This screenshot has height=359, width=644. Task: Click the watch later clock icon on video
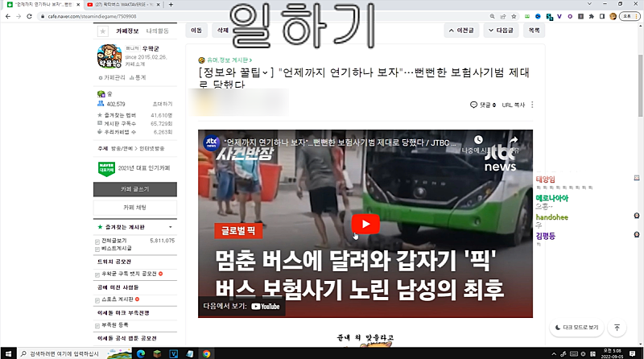click(x=478, y=140)
